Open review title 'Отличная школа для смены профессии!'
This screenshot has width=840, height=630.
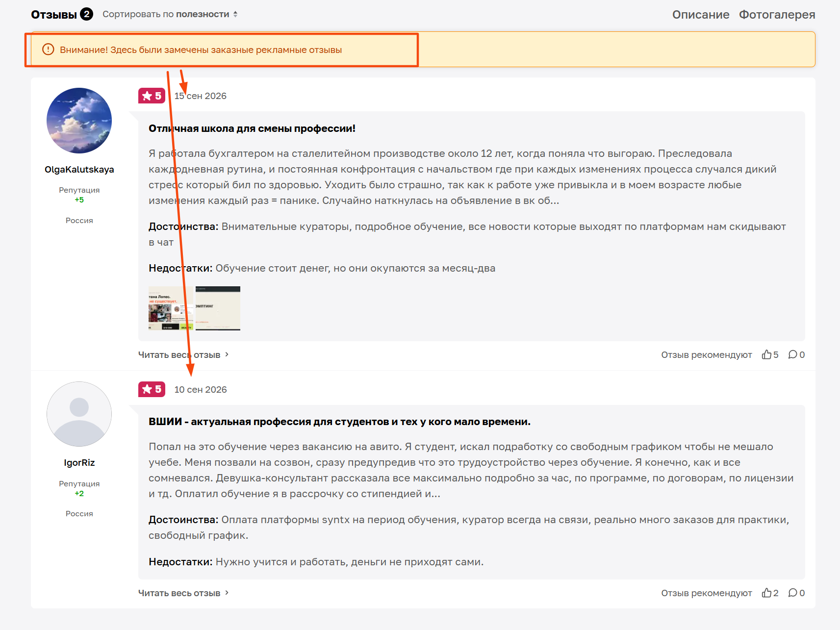pyautogui.click(x=252, y=128)
